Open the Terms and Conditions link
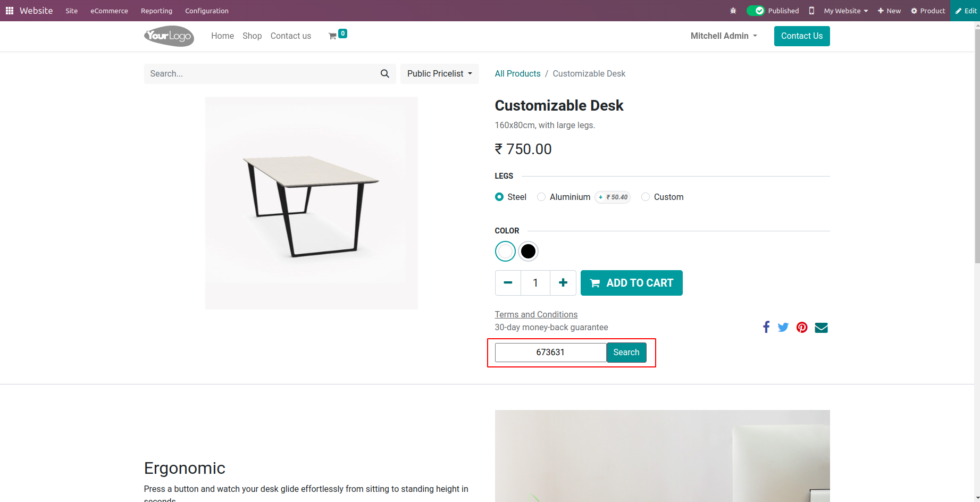Viewport: 980px width, 502px height. 536,314
